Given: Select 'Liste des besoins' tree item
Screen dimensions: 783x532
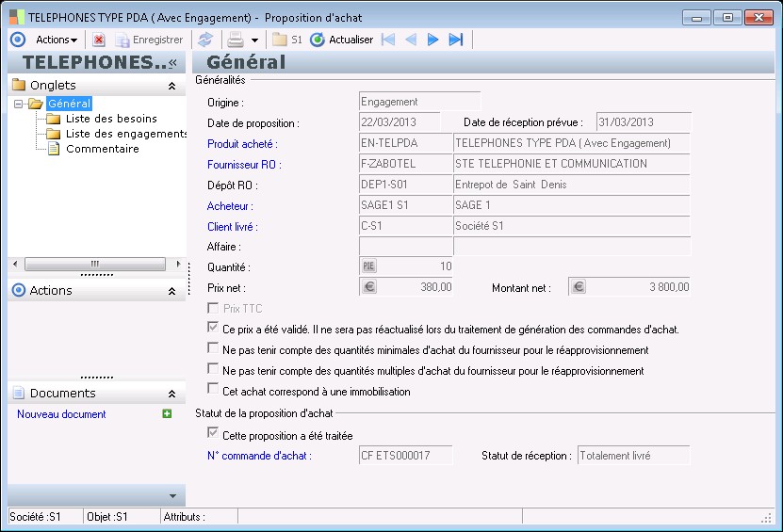Looking at the screenshot, I should pyautogui.click(x=111, y=119).
